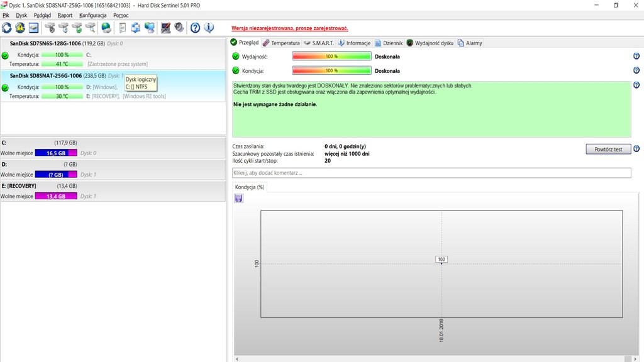This screenshot has width=644, height=362.
Task: Switch to the S.M.A.R.T. tab
Action: click(318, 43)
